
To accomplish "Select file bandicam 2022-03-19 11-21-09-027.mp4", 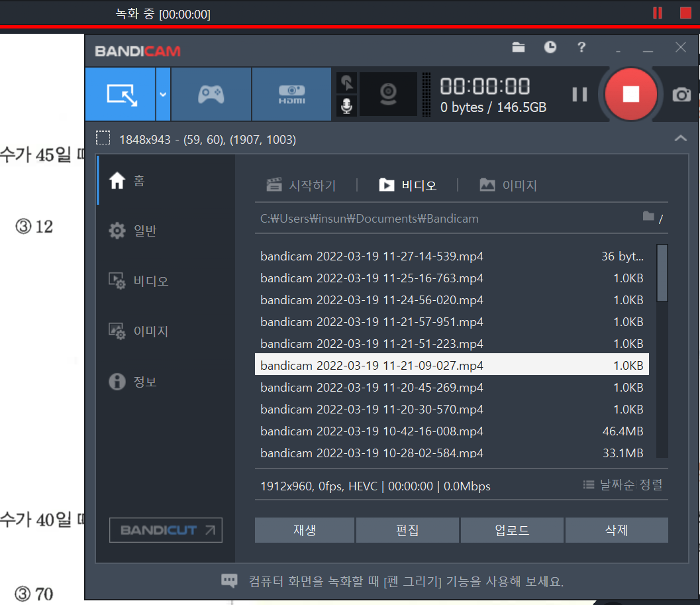I will point(452,365).
